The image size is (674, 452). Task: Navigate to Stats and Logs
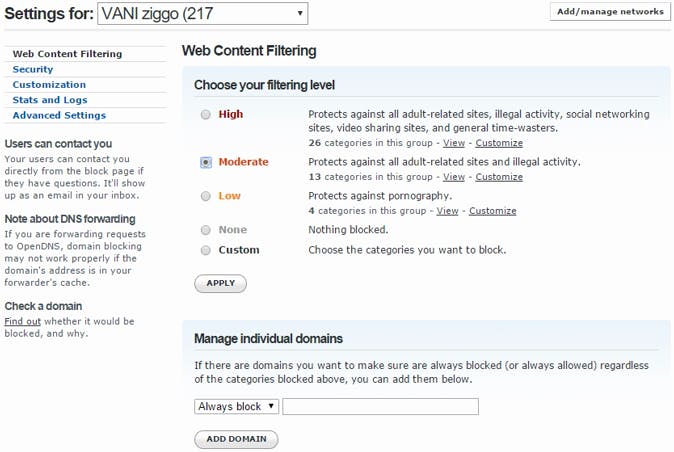[50, 100]
